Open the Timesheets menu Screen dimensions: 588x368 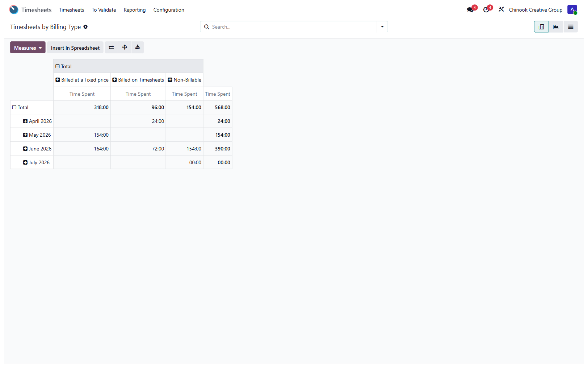click(71, 10)
